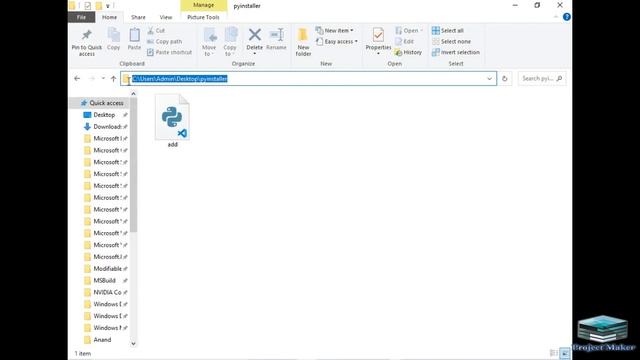Switch to the Share ribbon tab
Viewport: 640px width, 360px height.
pyautogui.click(x=138, y=17)
